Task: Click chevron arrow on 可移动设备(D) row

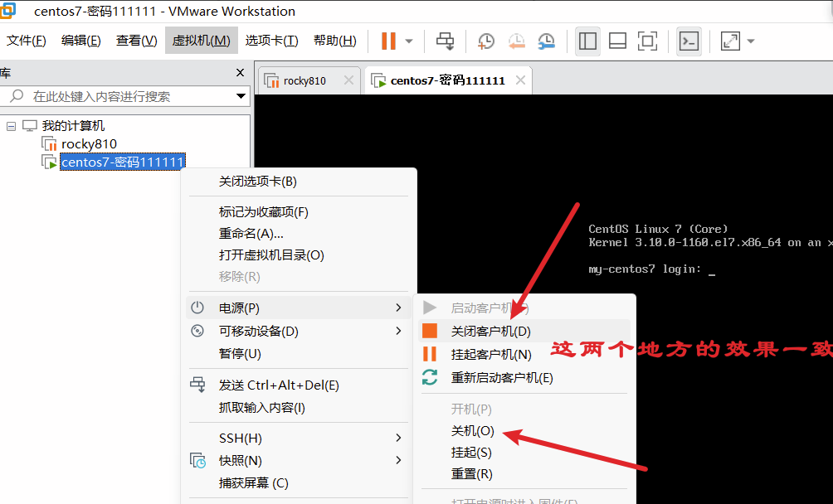Action: [x=398, y=331]
